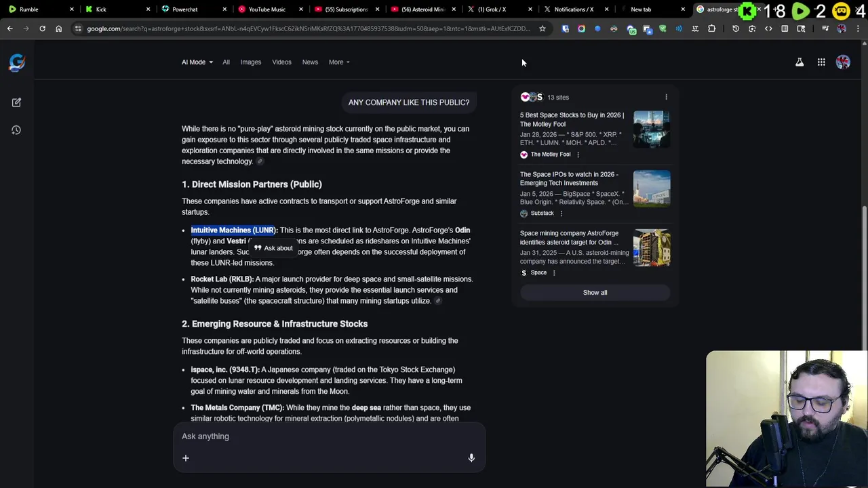Bookmark this page with the star icon
The image size is (868, 488).
tap(542, 28)
